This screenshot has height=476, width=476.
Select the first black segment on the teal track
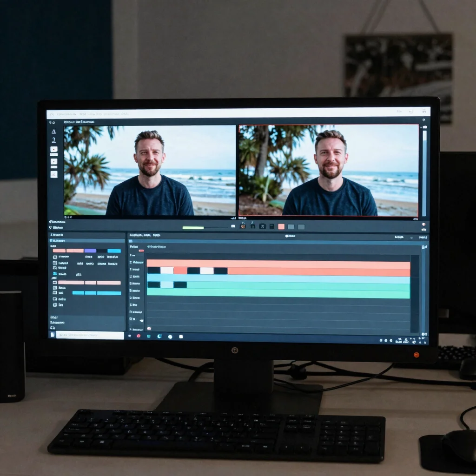[153, 285]
